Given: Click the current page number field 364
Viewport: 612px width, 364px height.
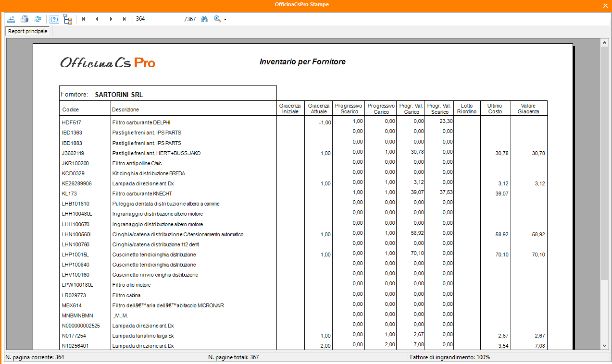Looking at the screenshot, I should [x=158, y=19].
